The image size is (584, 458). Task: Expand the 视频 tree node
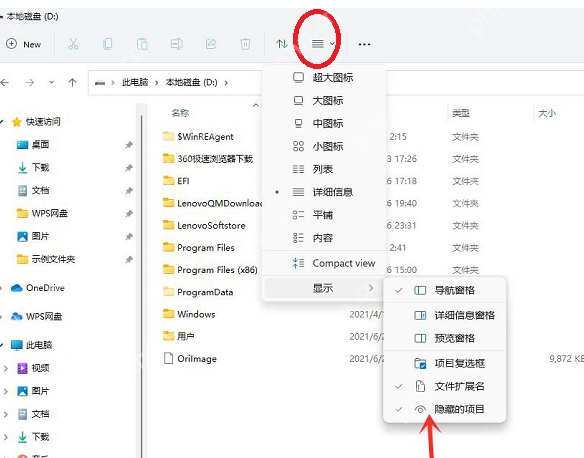[5, 368]
